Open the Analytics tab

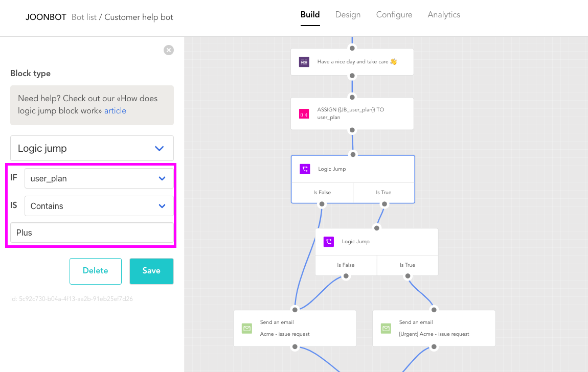(x=444, y=15)
